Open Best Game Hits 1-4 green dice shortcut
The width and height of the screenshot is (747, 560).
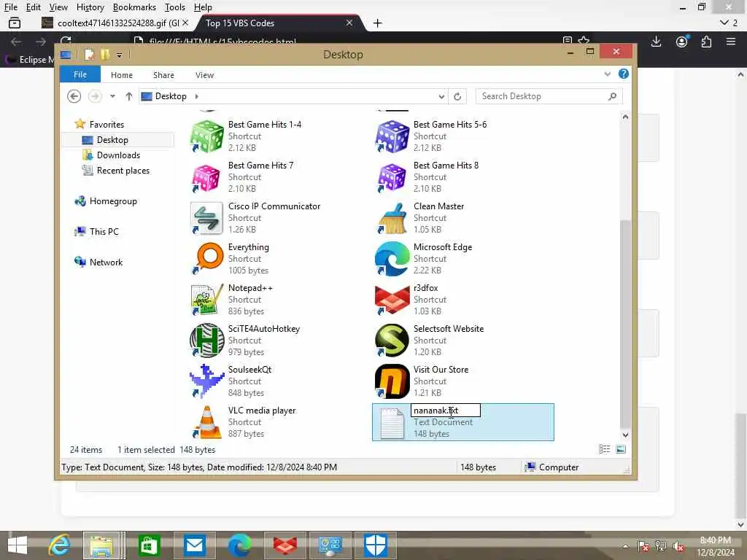[x=206, y=136]
